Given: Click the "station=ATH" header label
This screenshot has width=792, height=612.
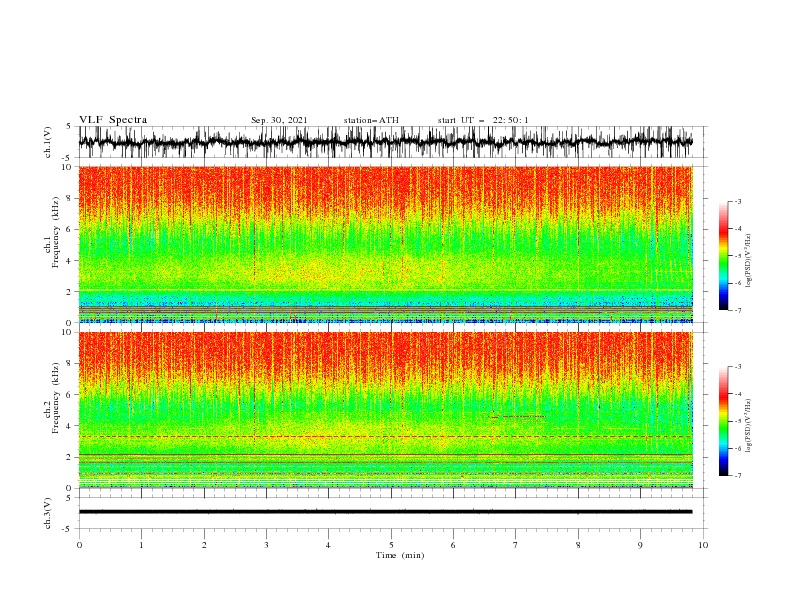Looking at the screenshot, I should pos(371,120).
